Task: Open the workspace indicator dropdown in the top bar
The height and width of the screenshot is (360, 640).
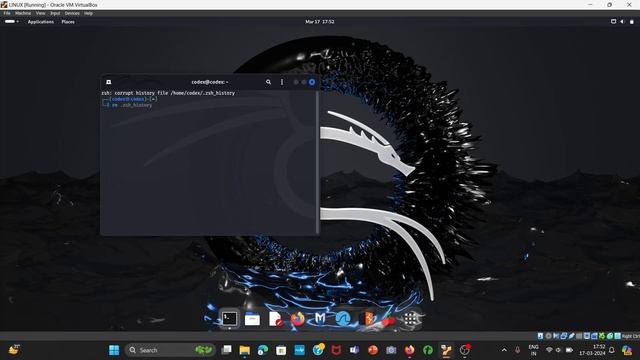Action: tap(11, 22)
